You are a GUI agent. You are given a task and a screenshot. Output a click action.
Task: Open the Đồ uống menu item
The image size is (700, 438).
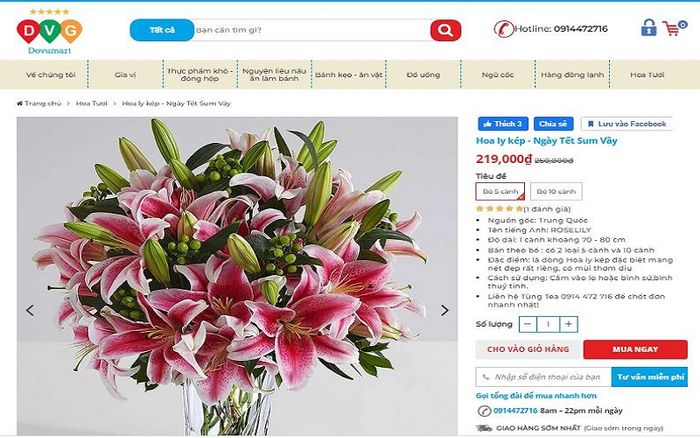[423, 75]
